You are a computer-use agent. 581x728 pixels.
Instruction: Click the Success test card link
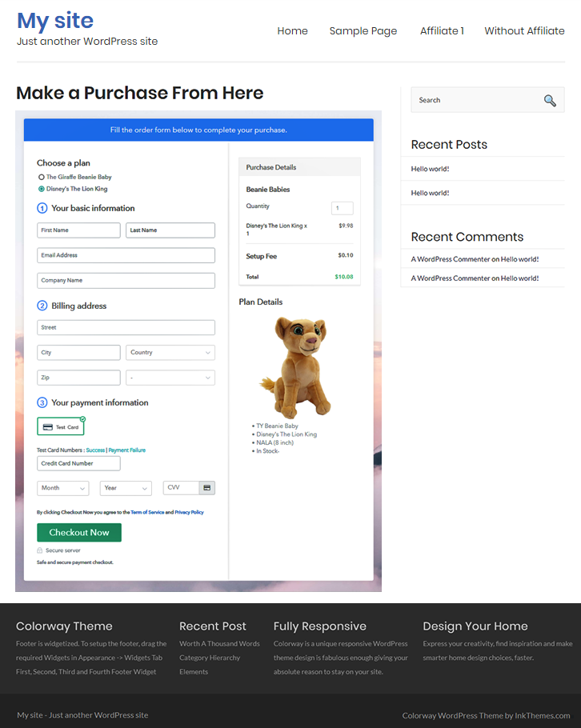[x=95, y=450]
